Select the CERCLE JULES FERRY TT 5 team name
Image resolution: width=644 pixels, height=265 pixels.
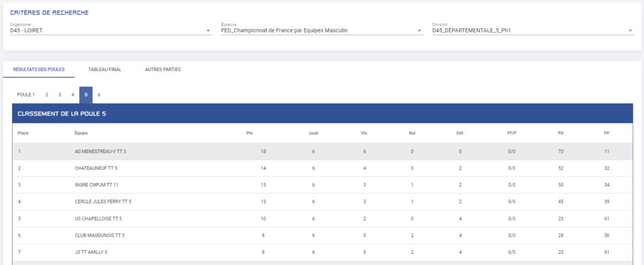(x=103, y=202)
